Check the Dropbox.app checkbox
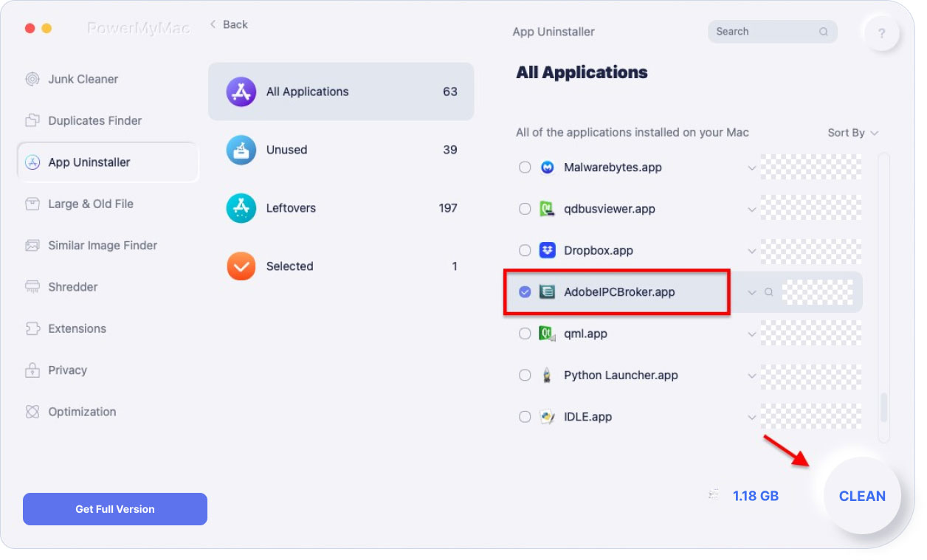 [525, 250]
